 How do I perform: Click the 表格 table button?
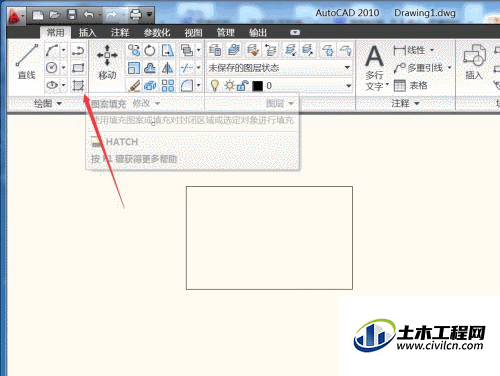410,86
